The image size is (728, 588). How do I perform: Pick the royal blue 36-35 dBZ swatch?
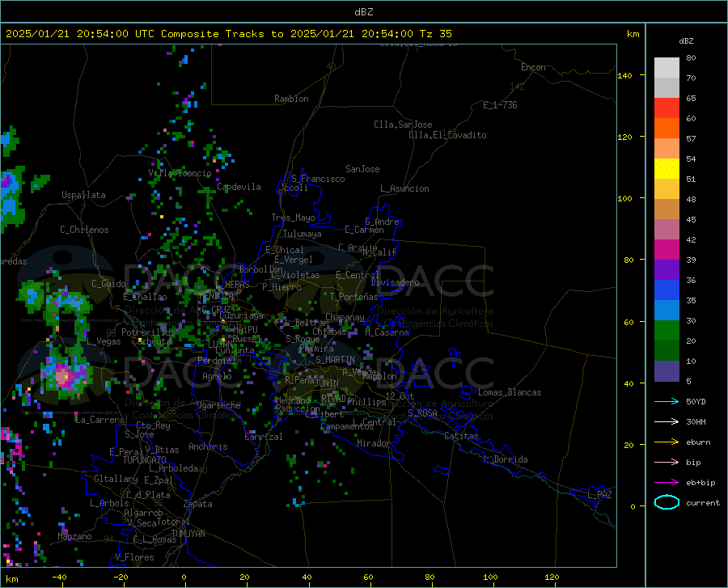(667, 290)
